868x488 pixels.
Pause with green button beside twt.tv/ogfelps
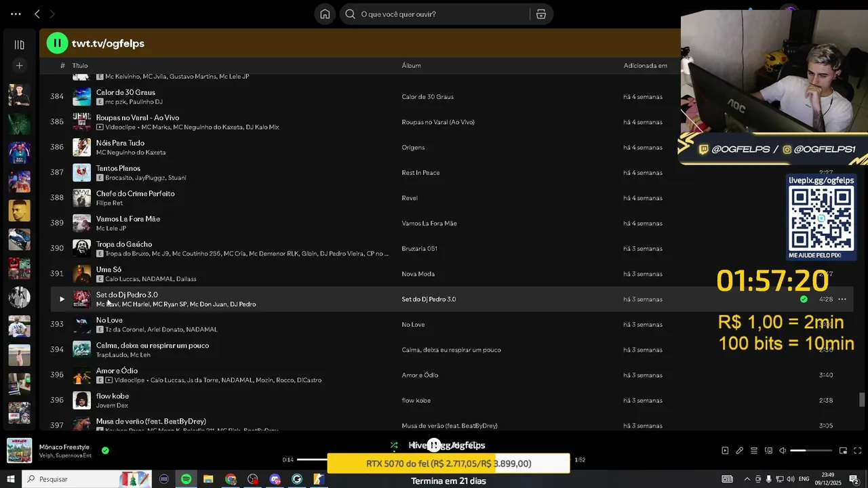click(57, 43)
